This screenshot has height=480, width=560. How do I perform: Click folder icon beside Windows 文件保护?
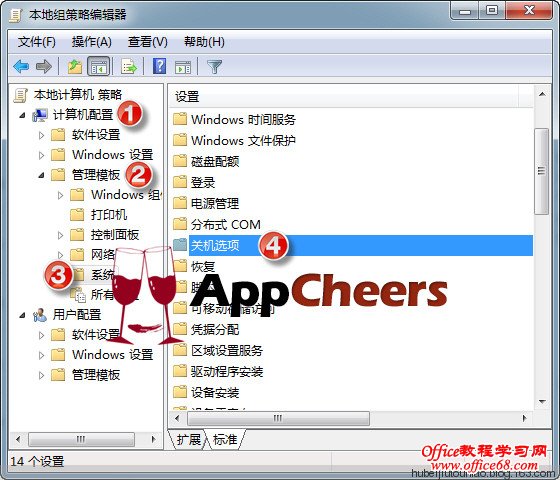point(180,140)
